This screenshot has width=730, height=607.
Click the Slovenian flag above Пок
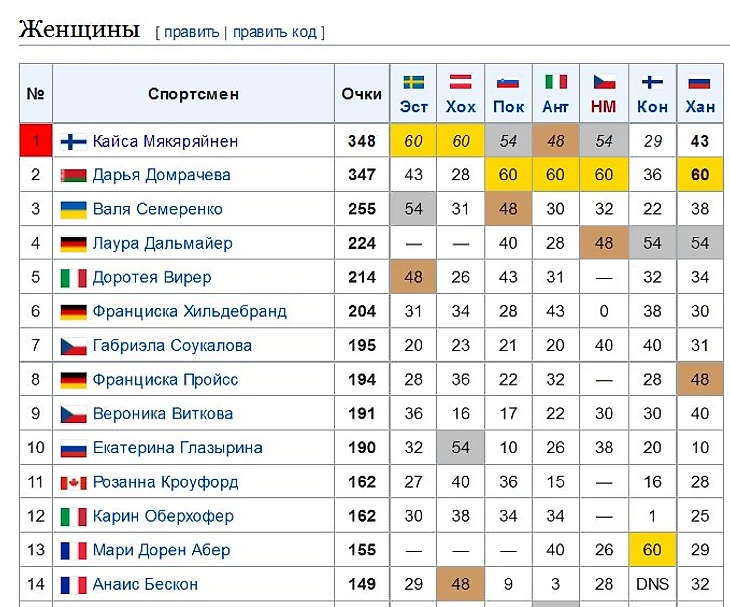tap(508, 83)
